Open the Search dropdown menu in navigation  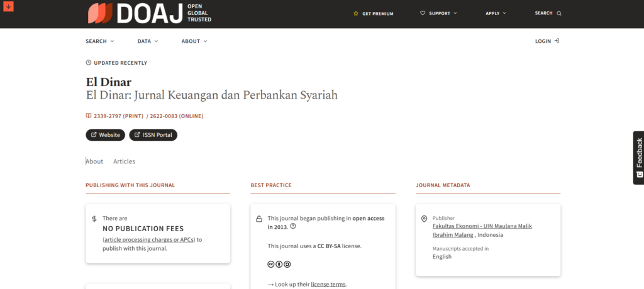coord(100,41)
